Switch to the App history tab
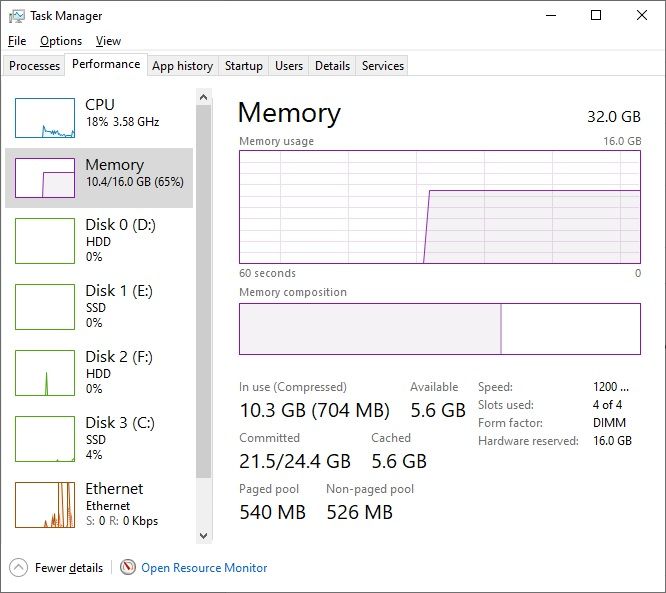 (x=182, y=66)
